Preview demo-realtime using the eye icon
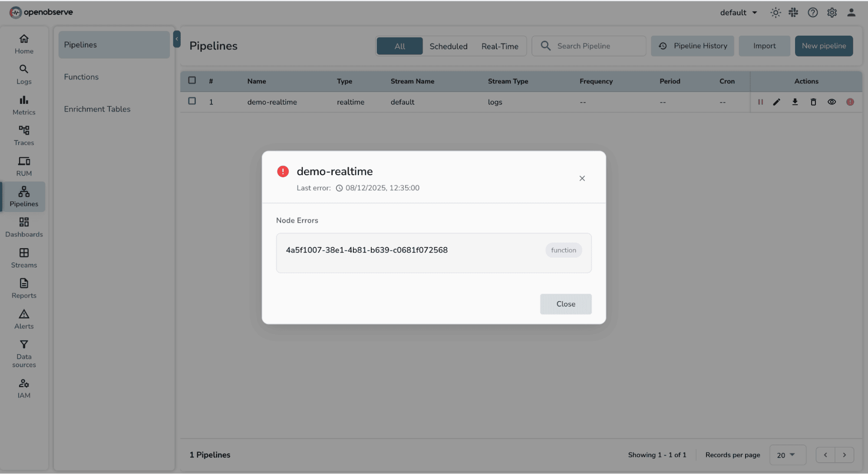The image size is (868, 474). coord(832,102)
